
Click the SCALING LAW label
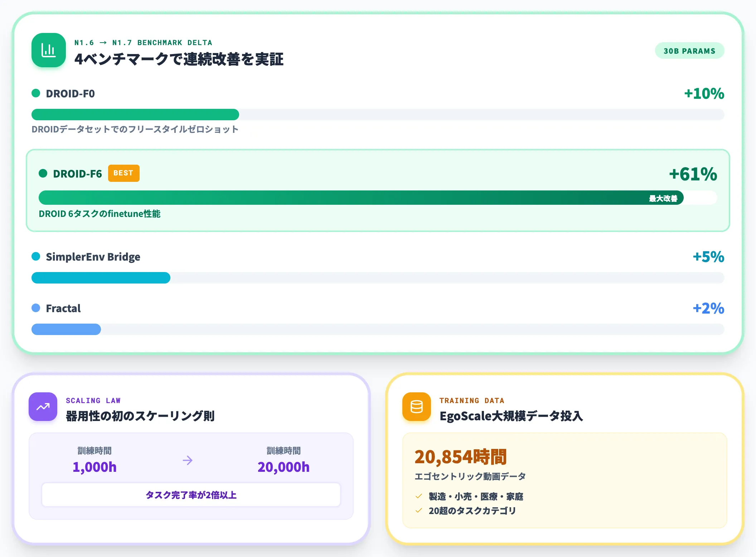(93, 401)
